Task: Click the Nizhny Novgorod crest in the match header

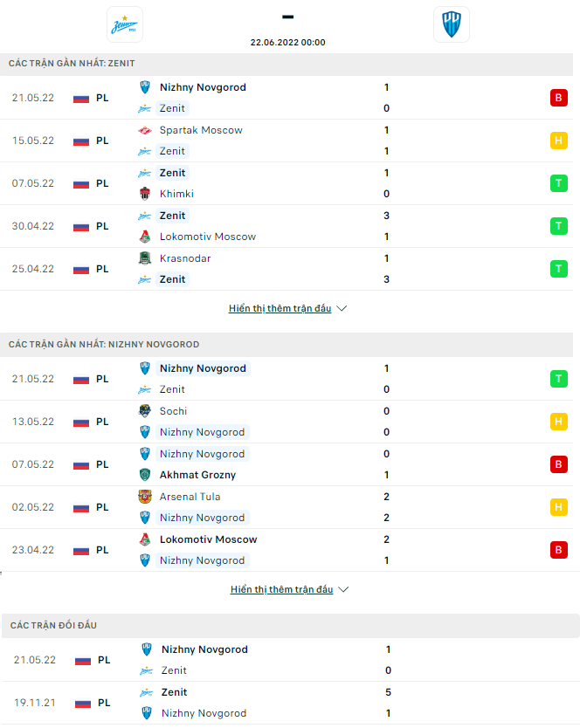Action: pos(451,24)
